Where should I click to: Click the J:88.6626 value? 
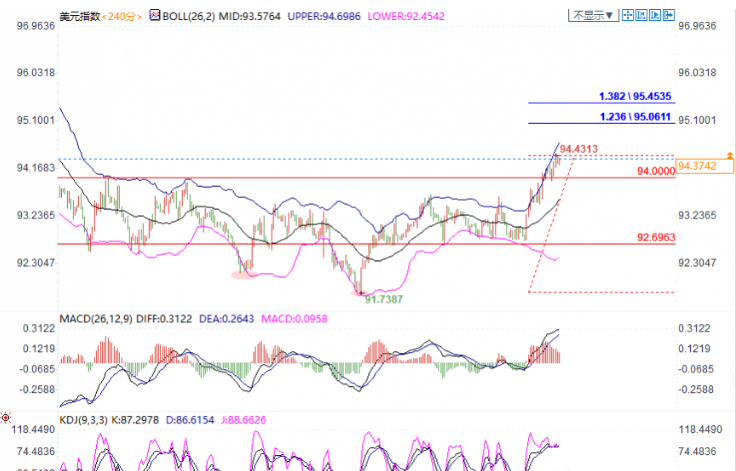(x=244, y=420)
